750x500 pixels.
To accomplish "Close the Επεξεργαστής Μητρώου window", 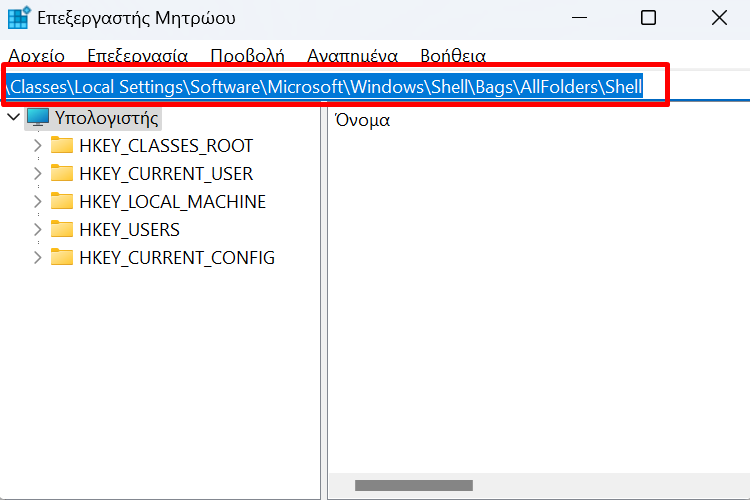I will [x=719, y=18].
